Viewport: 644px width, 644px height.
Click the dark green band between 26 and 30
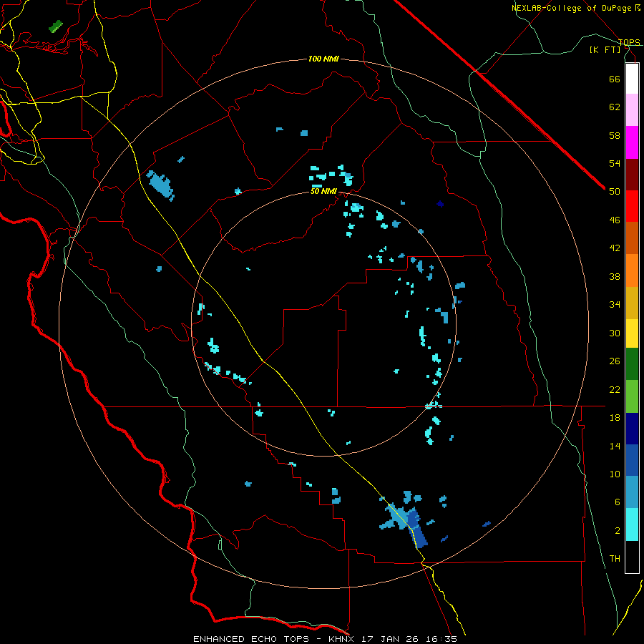632,364
